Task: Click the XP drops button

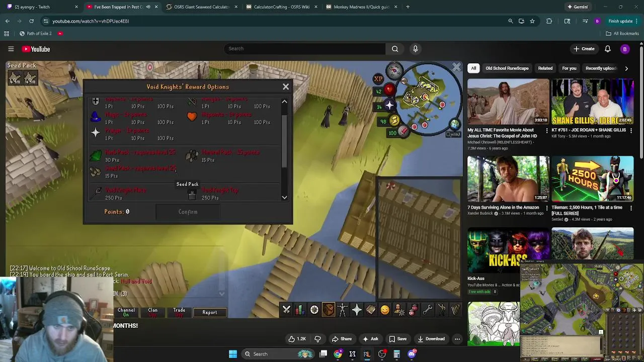Action: click(x=378, y=79)
